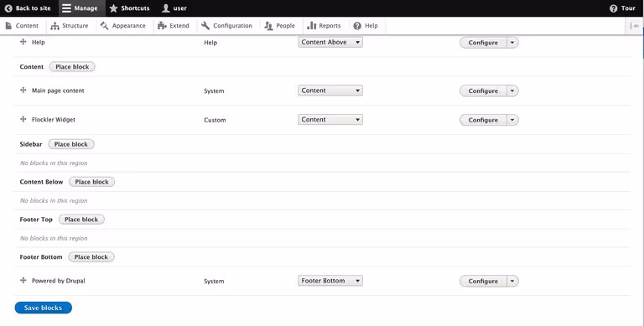
Task: Click the Extend puzzle piece icon
Action: tap(162, 26)
